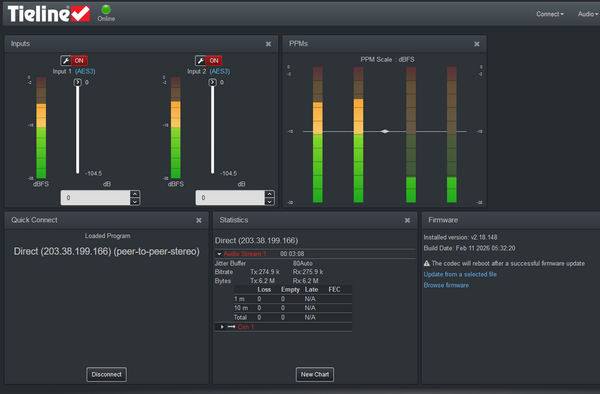Screen dimensions: 600x394
Task: Close the Inputs panel
Action: click(x=268, y=44)
